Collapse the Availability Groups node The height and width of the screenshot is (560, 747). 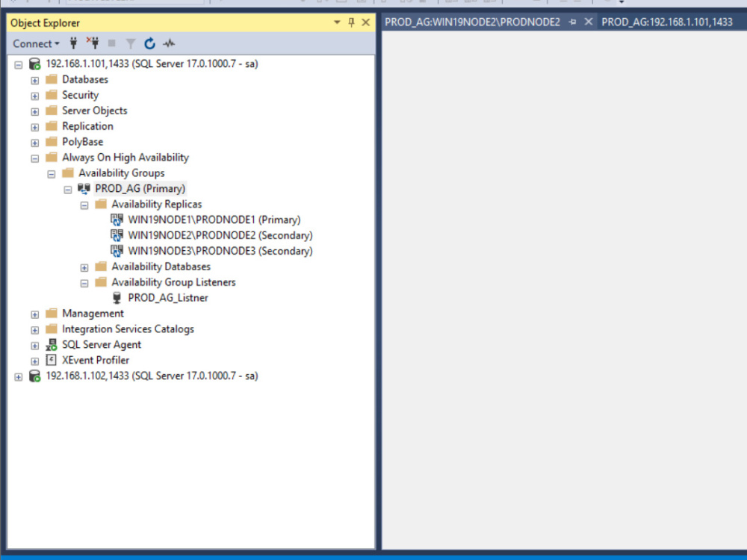coord(52,174)
